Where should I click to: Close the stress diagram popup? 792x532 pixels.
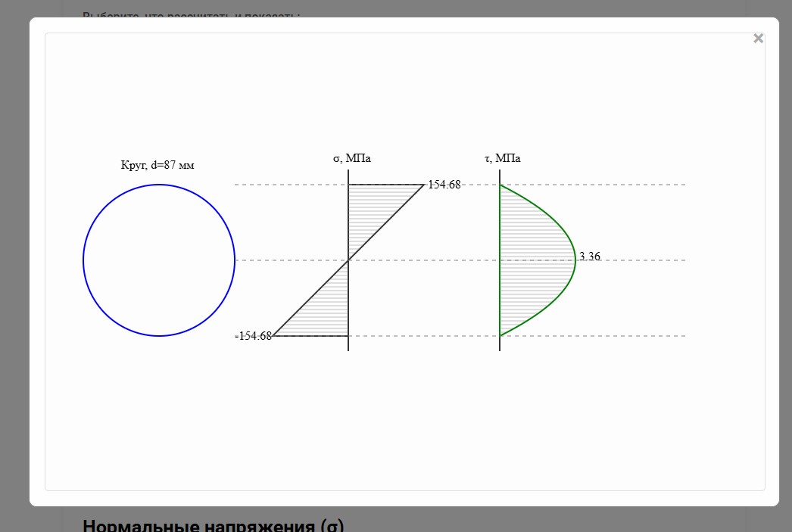tap(758, 39)
